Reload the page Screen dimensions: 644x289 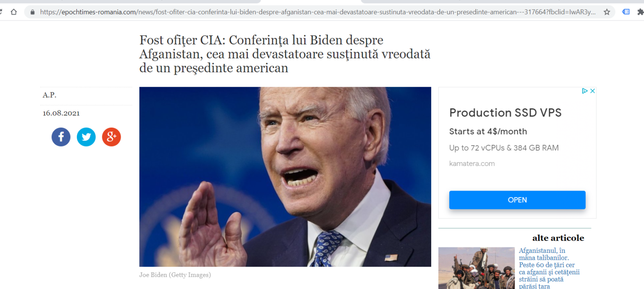(x=1, y=12)
